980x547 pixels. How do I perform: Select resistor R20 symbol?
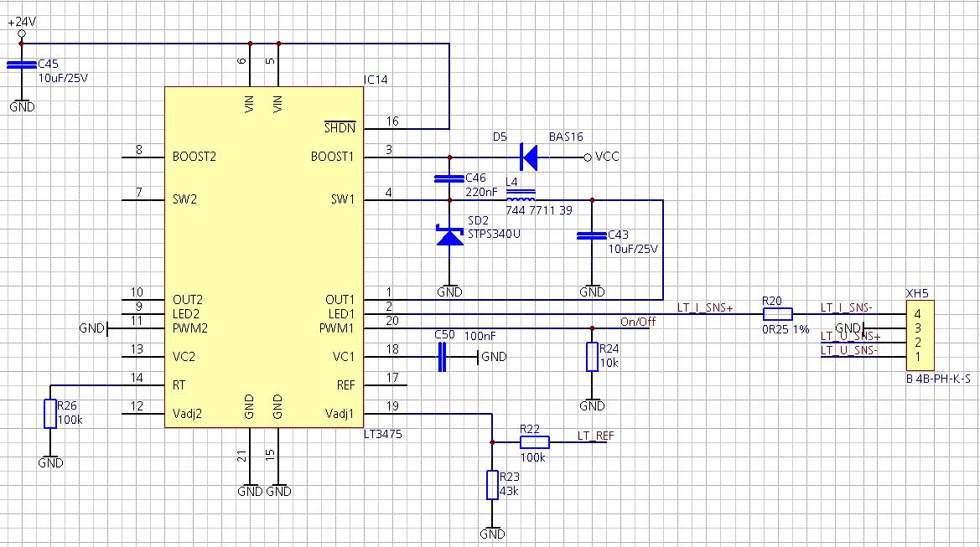point(777,314)
